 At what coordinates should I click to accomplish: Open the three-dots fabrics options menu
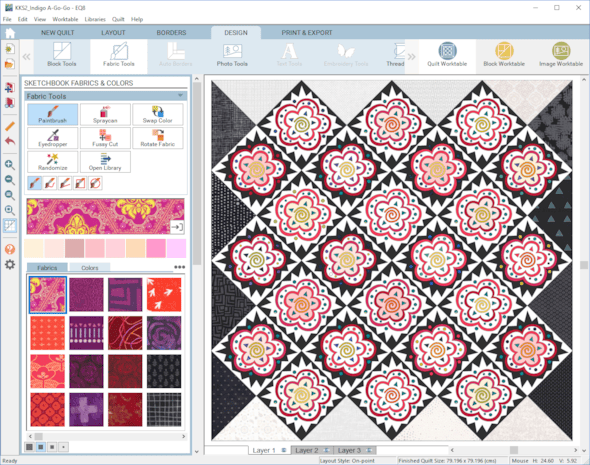(179, 267)
